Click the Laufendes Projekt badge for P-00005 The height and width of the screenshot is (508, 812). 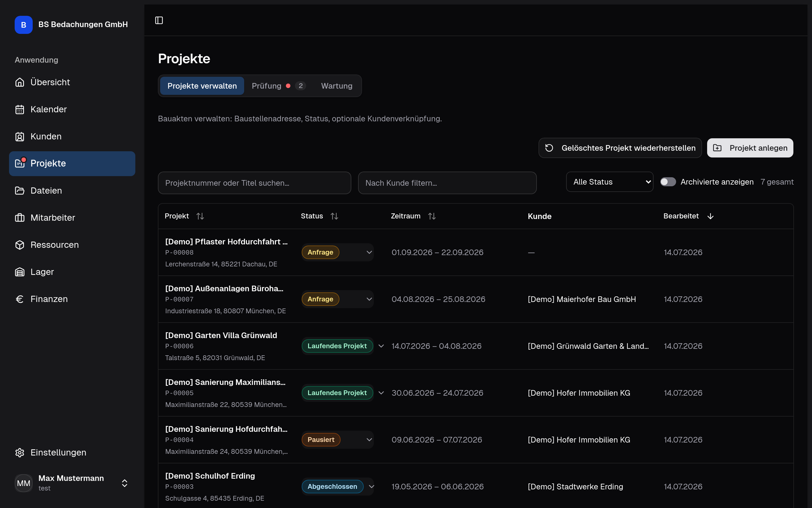(x=337, y=393)
